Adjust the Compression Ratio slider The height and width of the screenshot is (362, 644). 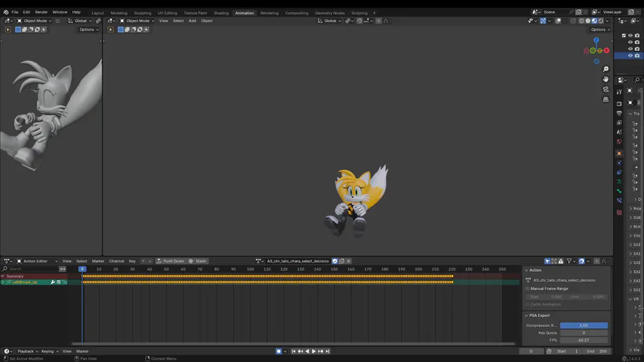(584, 326)
